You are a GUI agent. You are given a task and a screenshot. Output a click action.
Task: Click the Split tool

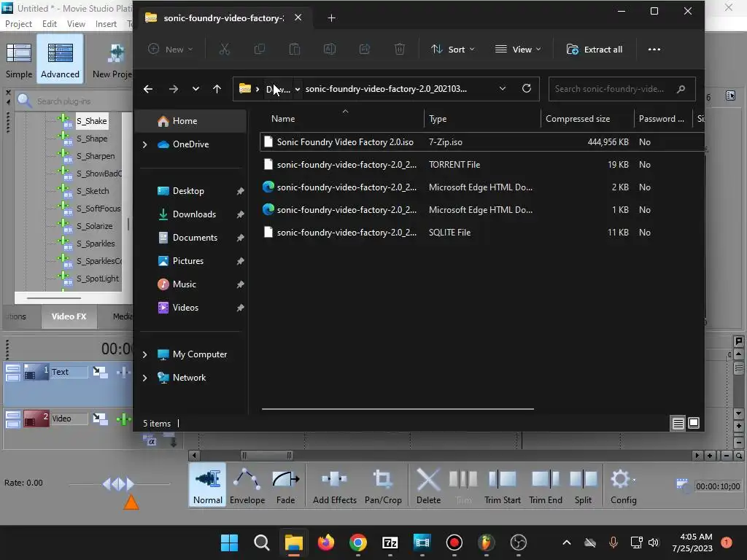pos(583,485)
